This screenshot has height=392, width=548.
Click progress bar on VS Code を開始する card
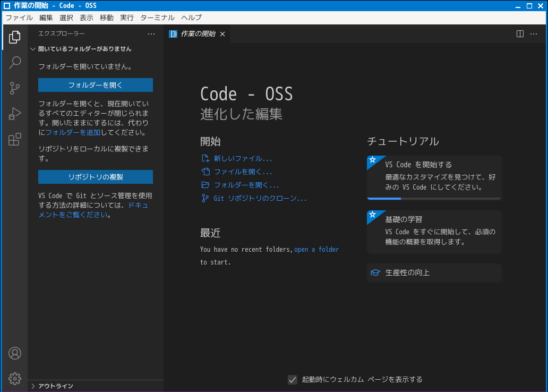tap(434, 198)
